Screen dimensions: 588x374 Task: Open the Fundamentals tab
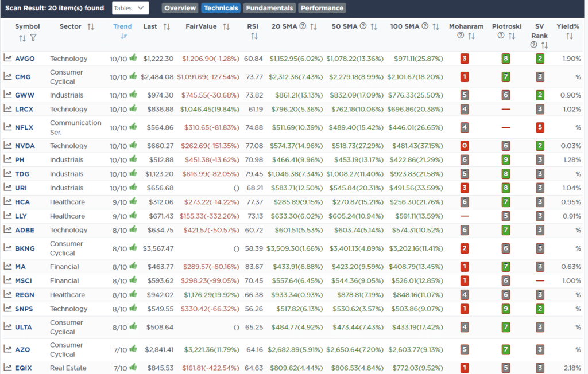(x=269, y=8)
